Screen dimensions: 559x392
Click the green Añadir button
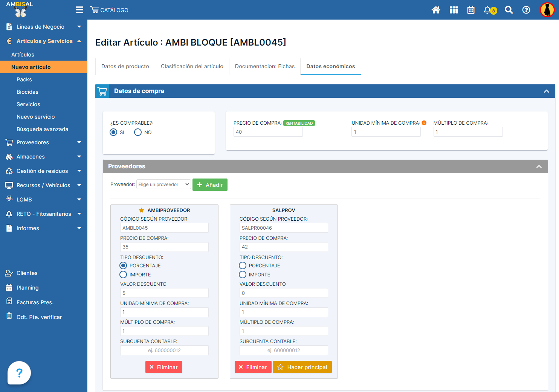pyautogui.click(x=210, y=185)
